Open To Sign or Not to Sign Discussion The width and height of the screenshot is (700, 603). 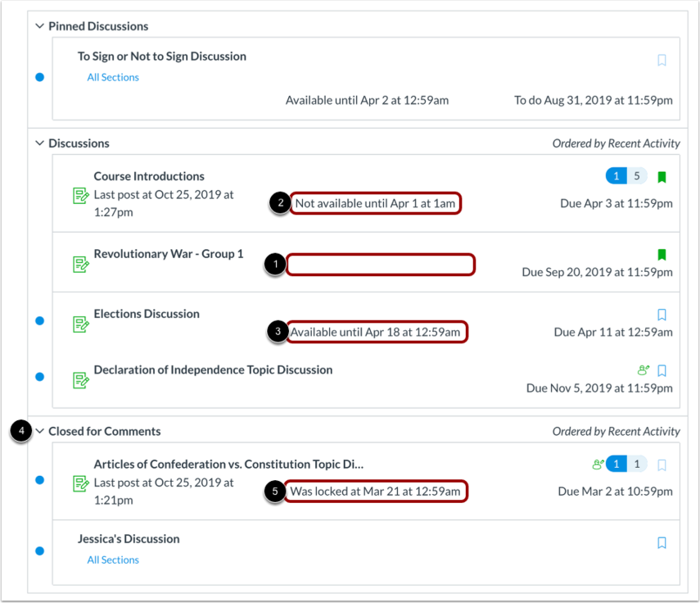coord(162,57)
